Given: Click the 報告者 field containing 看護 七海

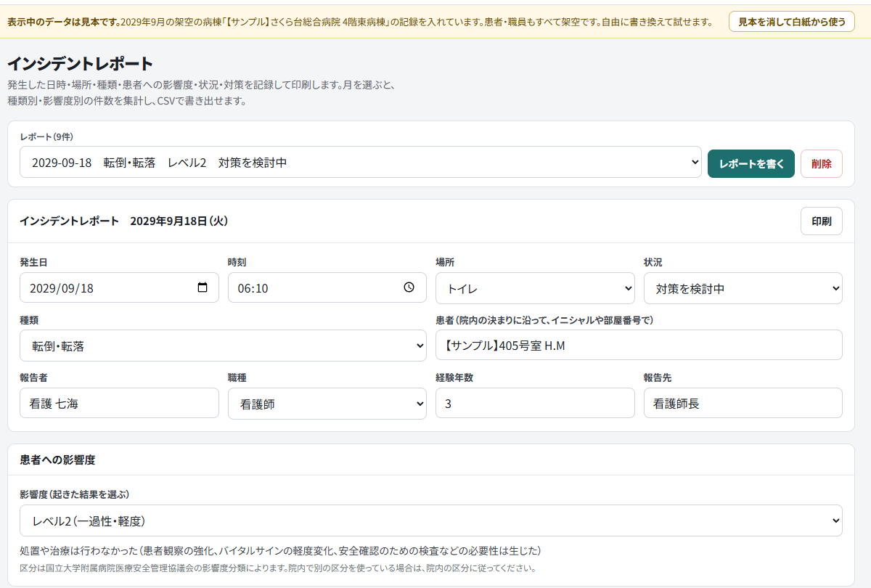Looking at the screenshot, I should (x=119, y=403).
